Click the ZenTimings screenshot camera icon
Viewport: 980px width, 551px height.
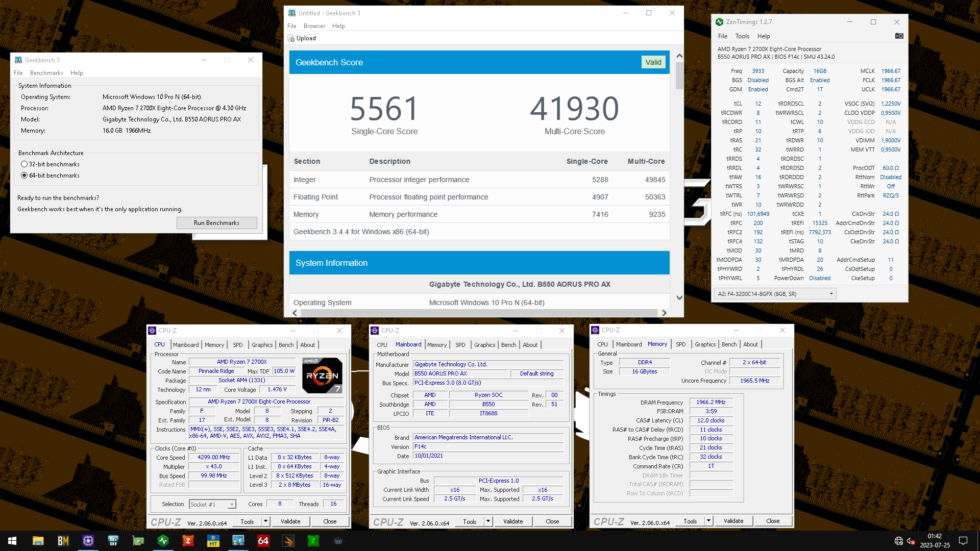point(899,36)
